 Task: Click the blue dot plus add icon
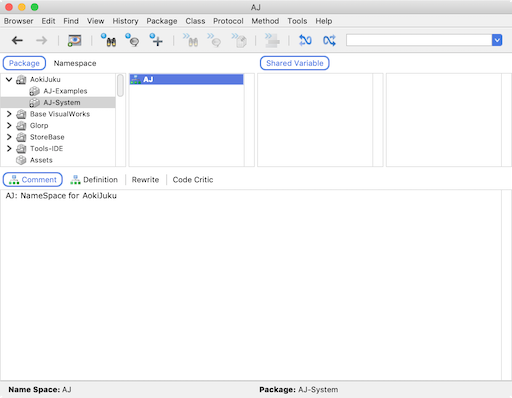click(x=156, y=40)
